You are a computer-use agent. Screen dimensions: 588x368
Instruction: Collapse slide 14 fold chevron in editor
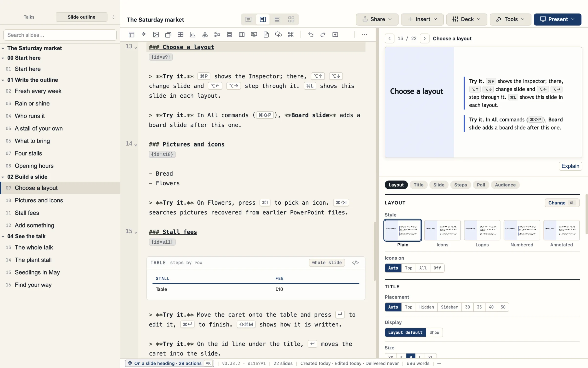[x=136, y=145]
